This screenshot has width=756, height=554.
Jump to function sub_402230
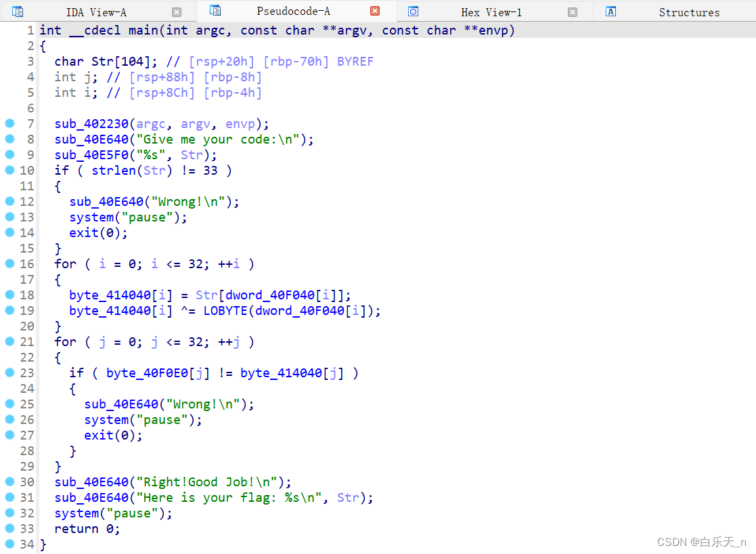pos(91,124)
